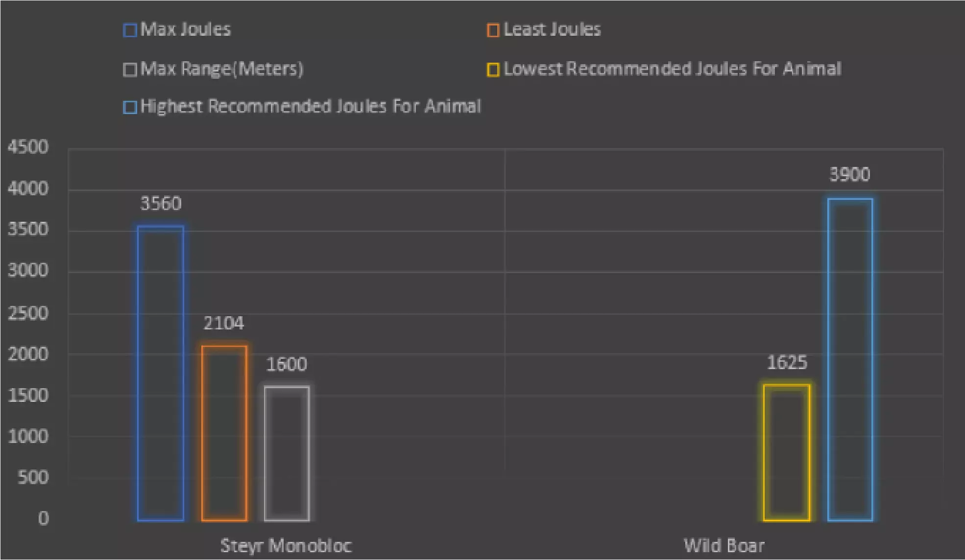Screen dimensions: 965x560
Task: Click the Steyr Monobloc category label
Action: (x=286, y=545)
